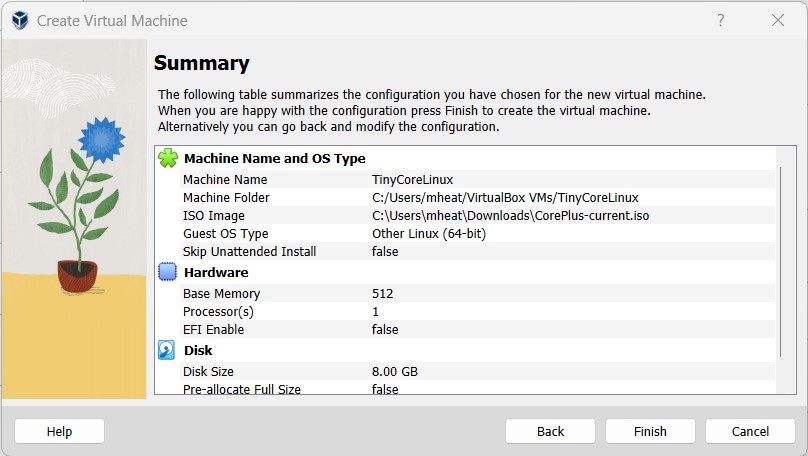Click the blue flower illustration panel
The height and width of the screenshot is (456, 808).
pos(74,219)
